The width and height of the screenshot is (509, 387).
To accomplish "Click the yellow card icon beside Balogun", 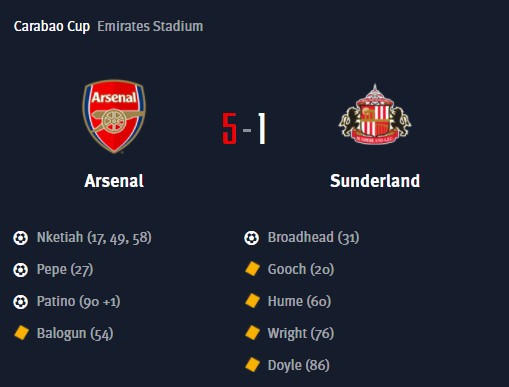I will [21, 333].
